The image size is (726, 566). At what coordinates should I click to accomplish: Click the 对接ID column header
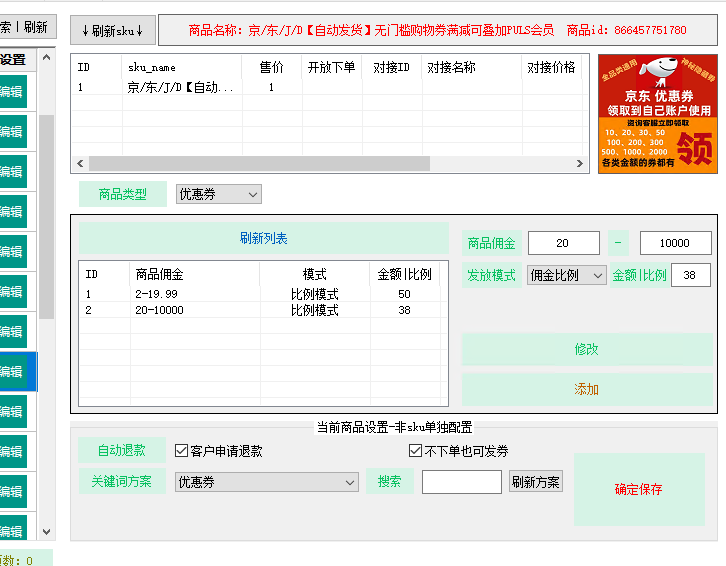(392, 68)
